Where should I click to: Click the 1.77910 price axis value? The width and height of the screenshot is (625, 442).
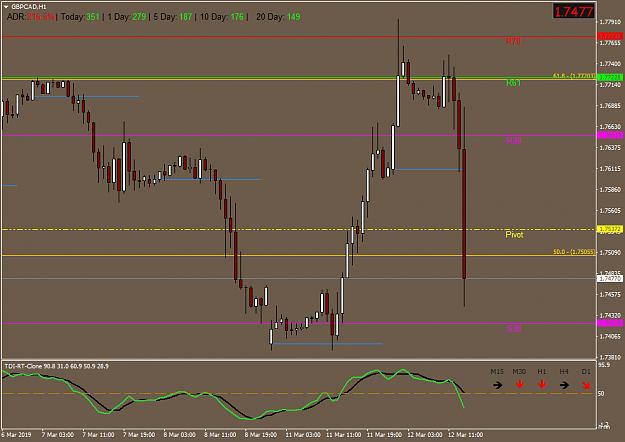[x=610, y=22]
